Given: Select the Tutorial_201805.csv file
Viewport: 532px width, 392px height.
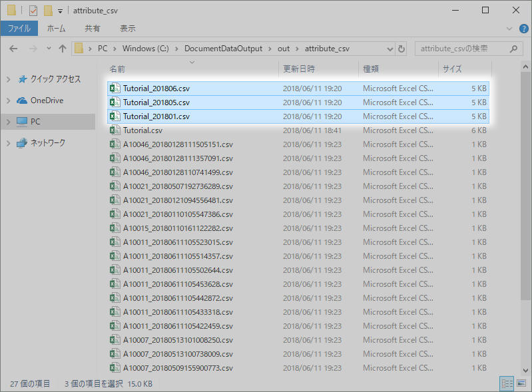Looking at the screenshot, I should point(298,102).
